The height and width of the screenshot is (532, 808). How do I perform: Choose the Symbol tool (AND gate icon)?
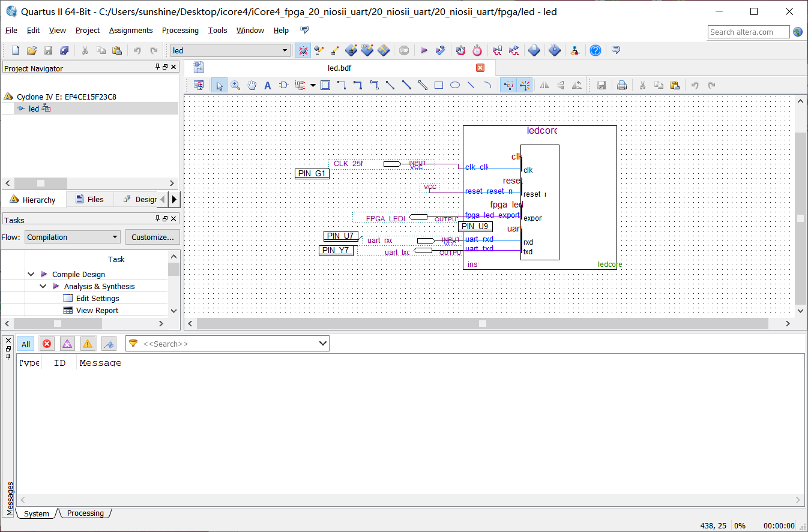click(x=284, y=85)
